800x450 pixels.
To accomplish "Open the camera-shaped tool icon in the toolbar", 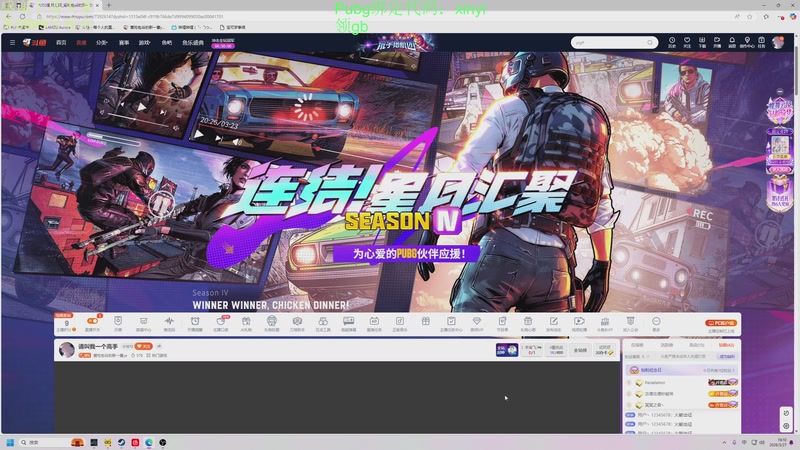I will click(297, 323).
